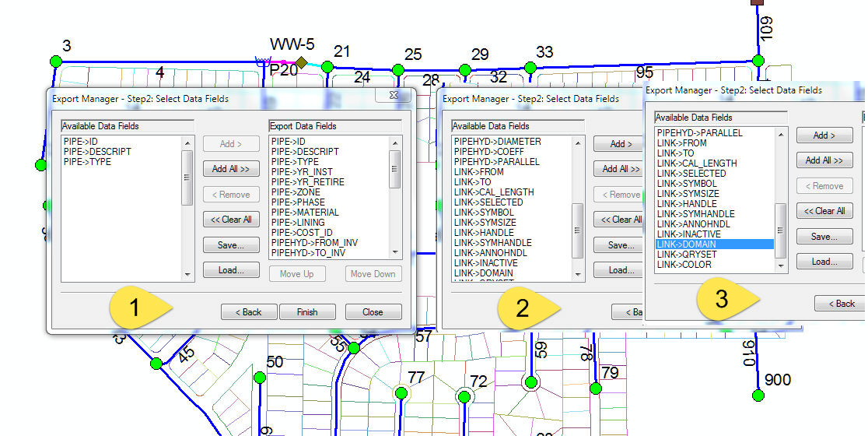Screen dimensions: 868x436
Task: Select PIPE->MATERIAL in Export Data Fields
Action: coord(305,213)
